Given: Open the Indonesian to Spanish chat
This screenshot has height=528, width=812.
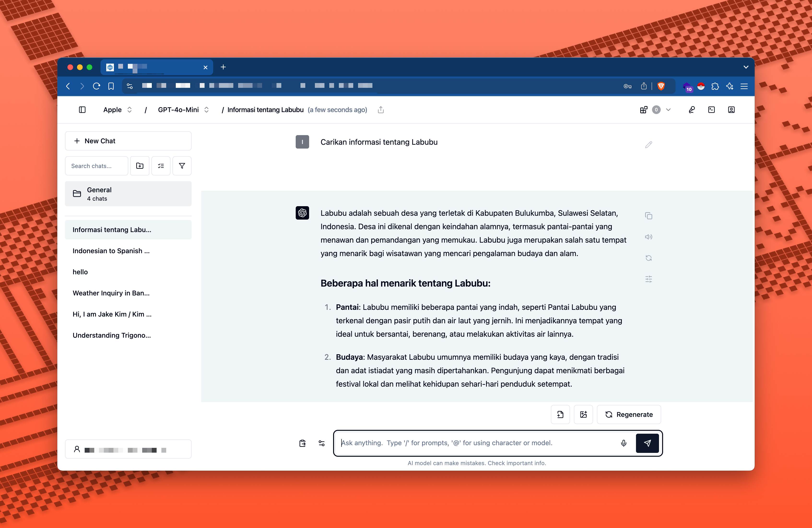Looking at the screenshot, I should click(128, 251).
